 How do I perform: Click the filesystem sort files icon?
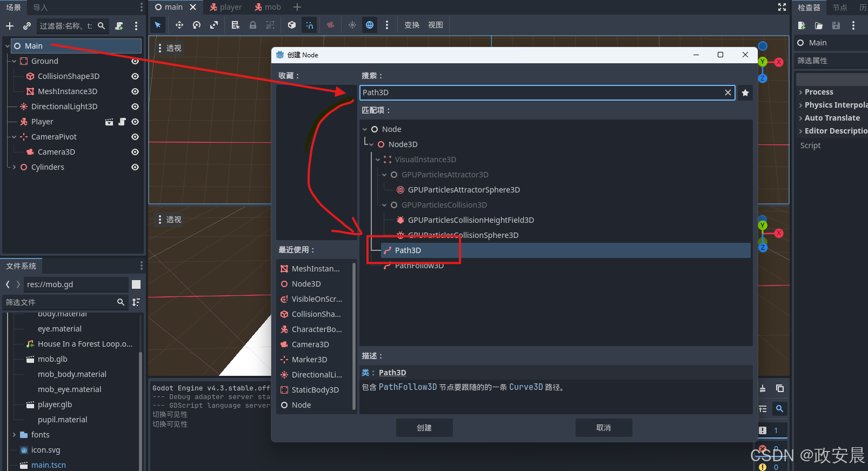tap(136, 302)
